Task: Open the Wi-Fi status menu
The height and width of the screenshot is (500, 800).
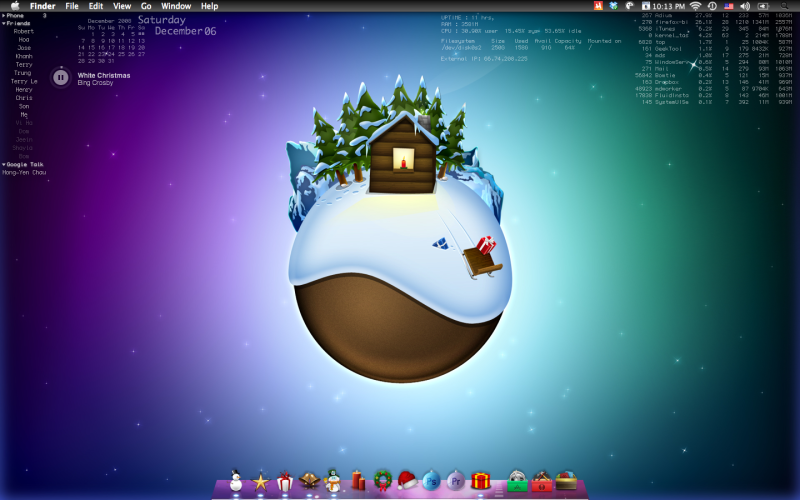Action: click(x=695, y=6)
